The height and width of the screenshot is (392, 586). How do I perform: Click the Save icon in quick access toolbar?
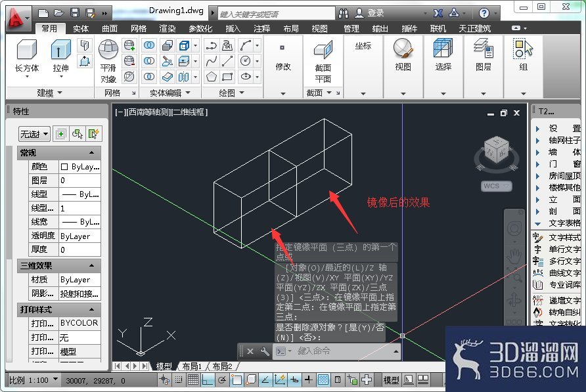coord(75,13)
